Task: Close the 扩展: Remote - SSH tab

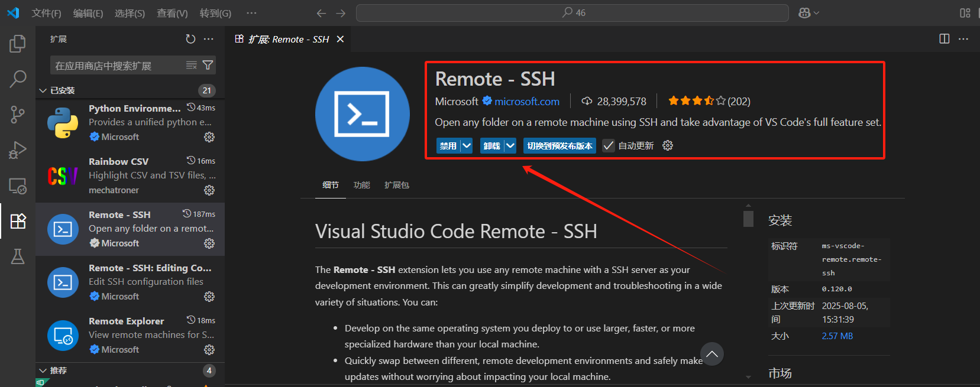Action: pos(340,39)
